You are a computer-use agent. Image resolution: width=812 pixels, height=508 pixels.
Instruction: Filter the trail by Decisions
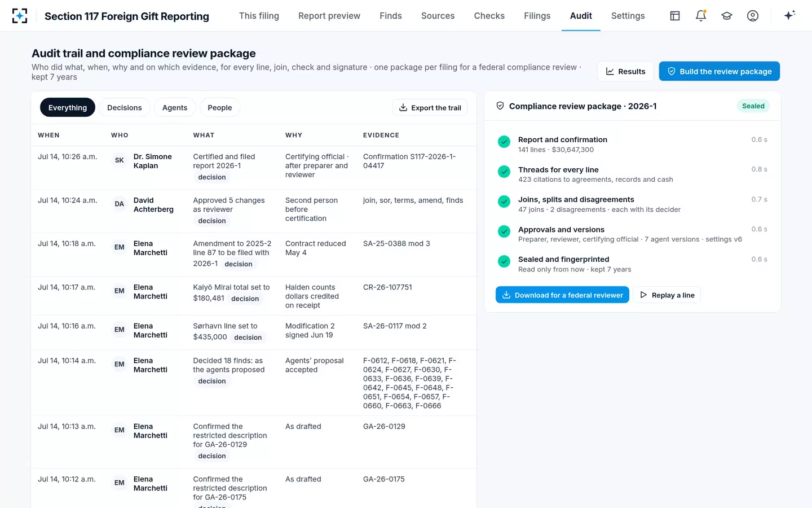click(125, 108)
